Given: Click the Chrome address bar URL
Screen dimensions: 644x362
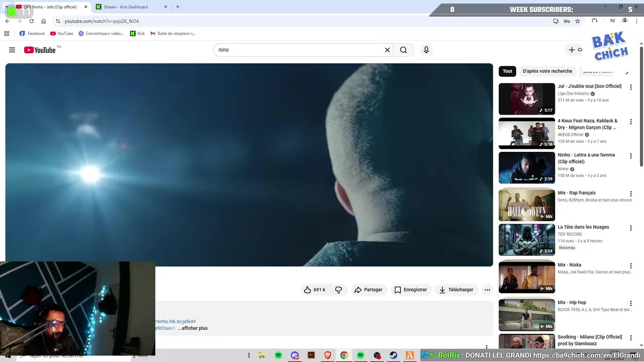Looking at the screenshot, I should point(102,21).
